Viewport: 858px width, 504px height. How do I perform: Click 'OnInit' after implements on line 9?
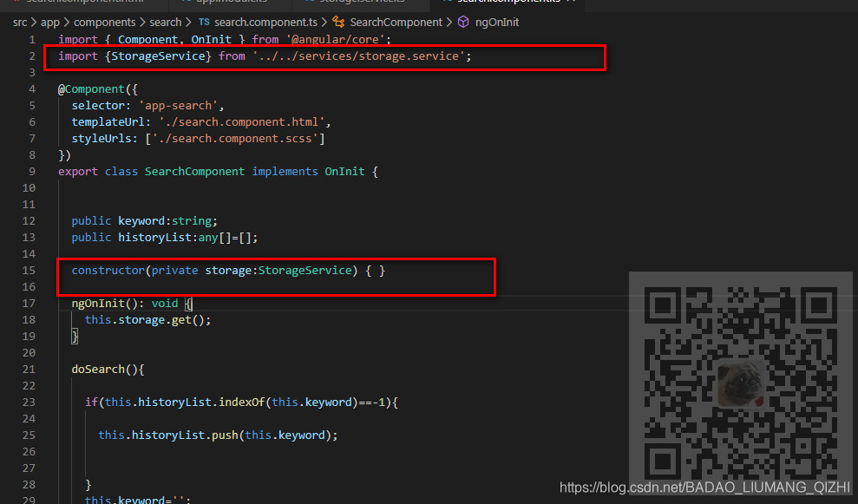[344, 172]
